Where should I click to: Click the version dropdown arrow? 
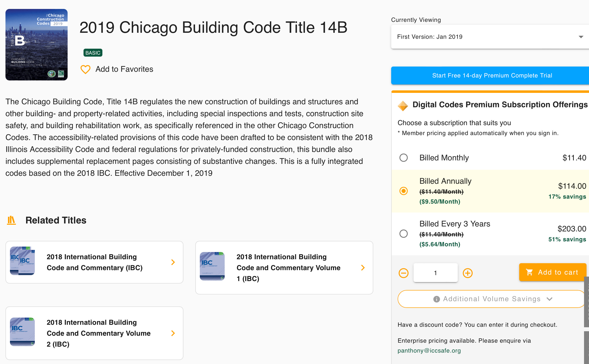pyautogui.click(x=581, y=37)
